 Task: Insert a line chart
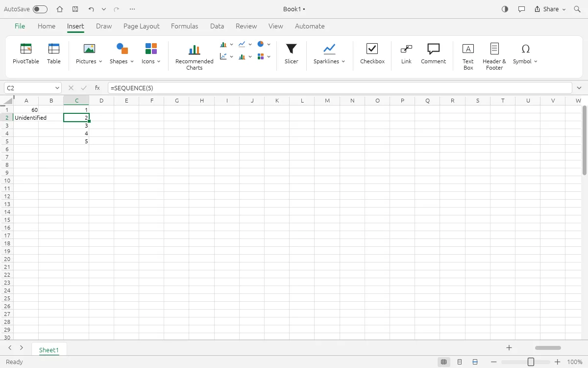[x=242, y=44]
